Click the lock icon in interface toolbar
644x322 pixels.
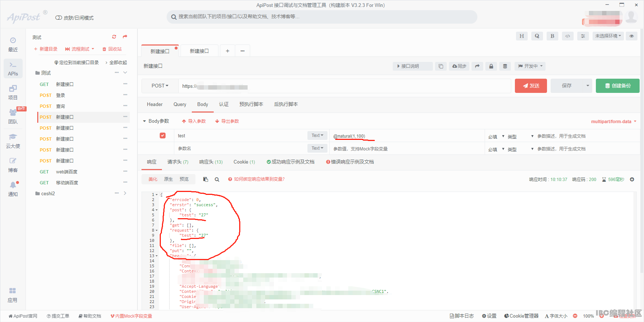click(491, 66)
